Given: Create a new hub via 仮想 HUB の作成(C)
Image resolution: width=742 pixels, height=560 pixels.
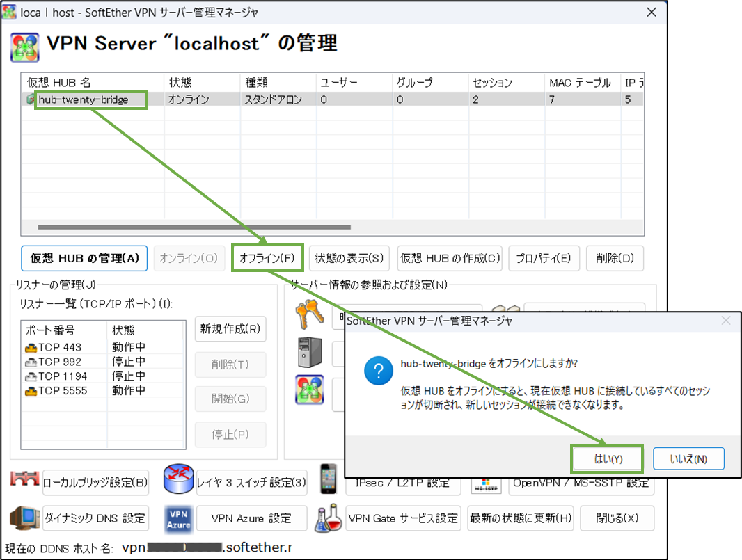Looking at the screenshot, I should click(450, 258).
